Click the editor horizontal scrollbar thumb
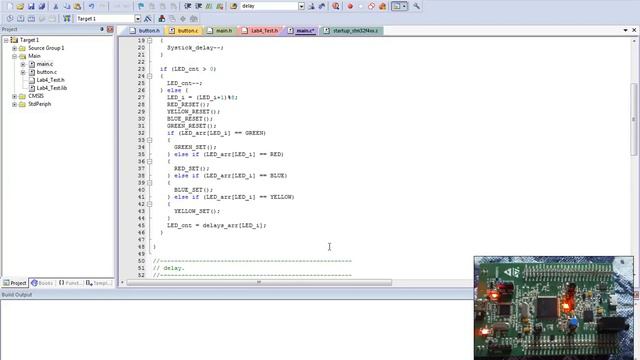 [259, 282]
